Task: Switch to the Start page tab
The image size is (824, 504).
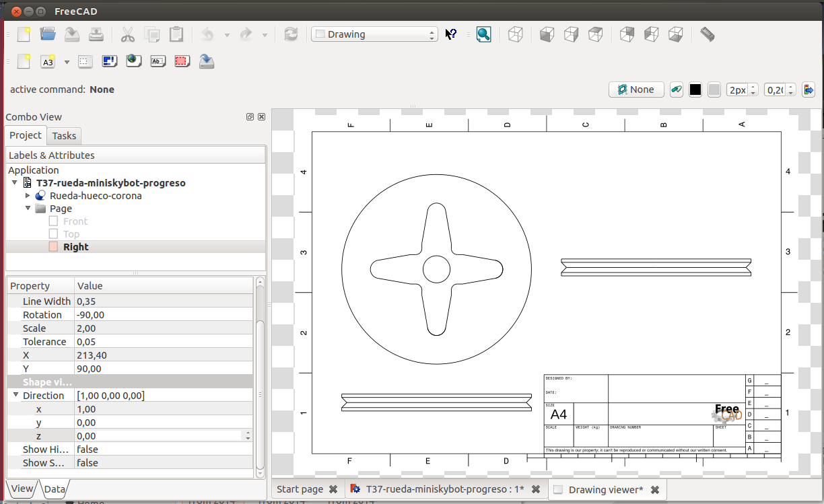Action: (x=300, y=489)
